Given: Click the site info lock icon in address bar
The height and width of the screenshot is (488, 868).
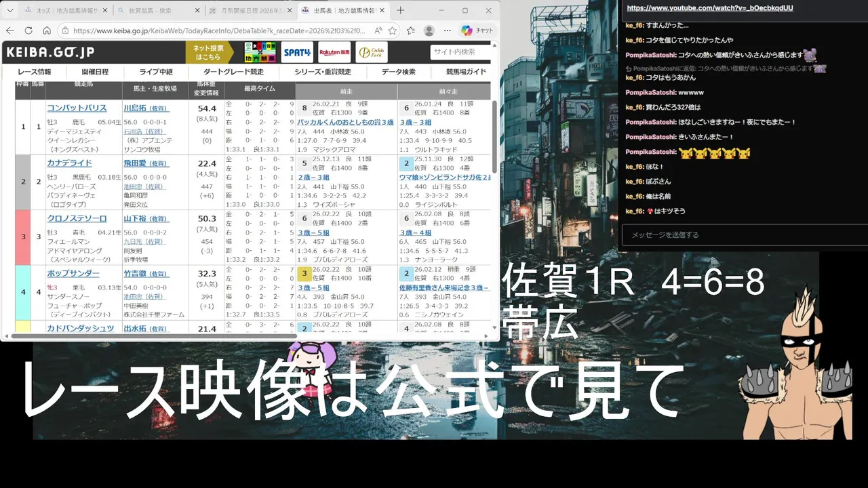Looking at the screenshot, I should (x=64, y=30).
